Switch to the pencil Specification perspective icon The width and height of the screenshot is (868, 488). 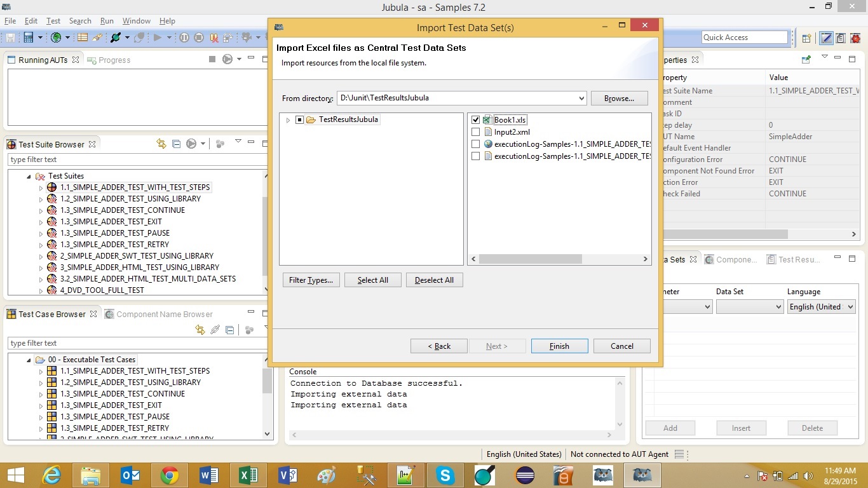point(826,38)
